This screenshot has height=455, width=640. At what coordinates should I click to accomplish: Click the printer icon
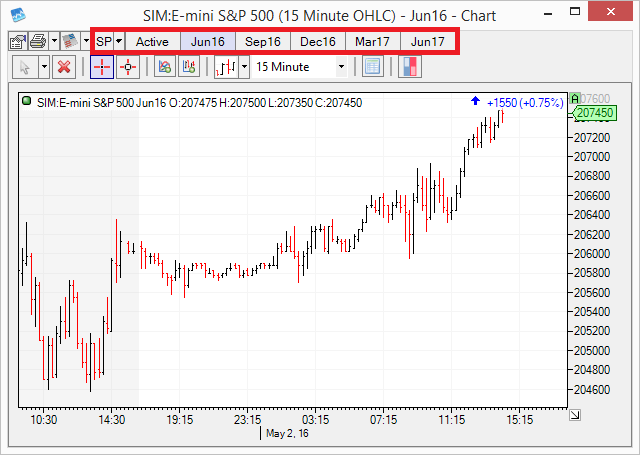(x=37, y=42)
